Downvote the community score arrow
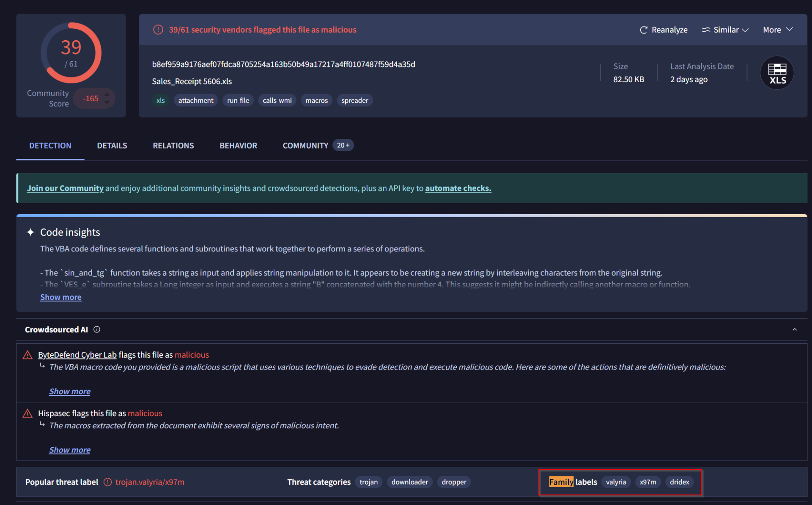The height and width of the screenshot is (505, 812). (x=107, y=102)
